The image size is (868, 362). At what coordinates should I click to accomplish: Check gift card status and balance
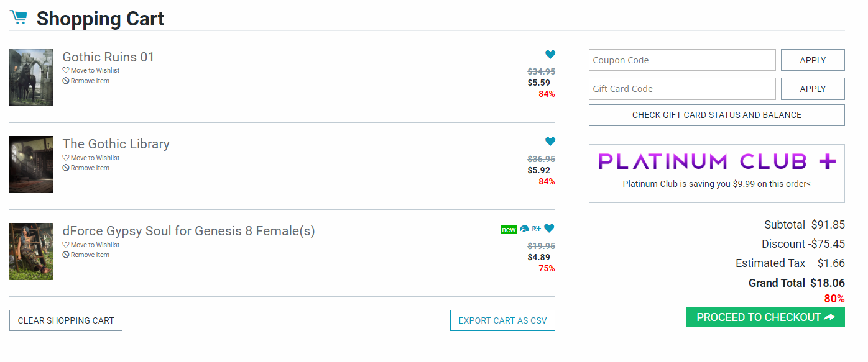[716, 115]
